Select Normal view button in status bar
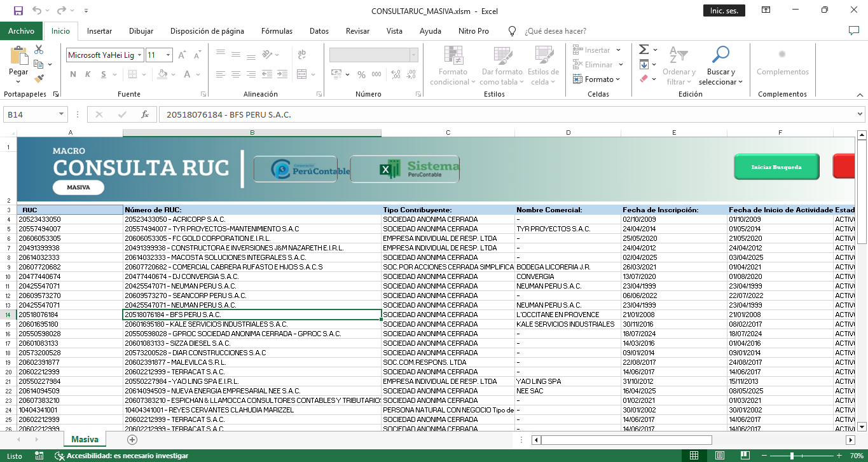The height and width of the screenshot is (462, 868). [x=694, y=456]
